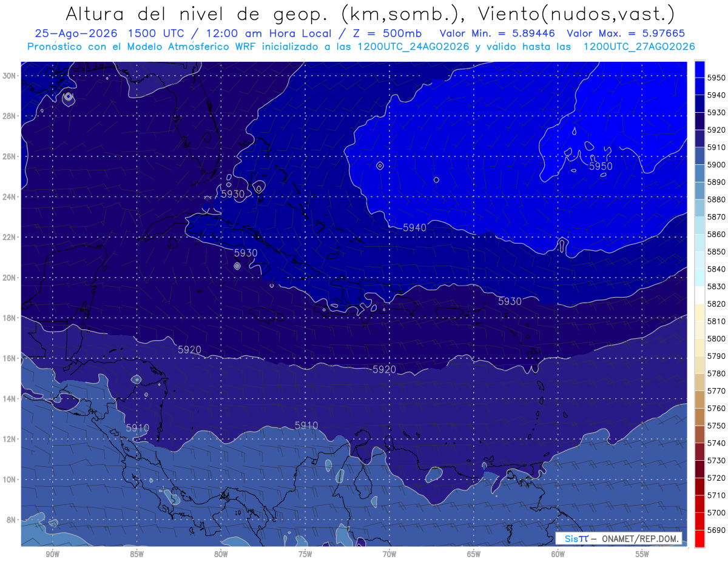Click the 55W longitude axis label
Viewport: 728px width, 562px height.
coord(642,554)
